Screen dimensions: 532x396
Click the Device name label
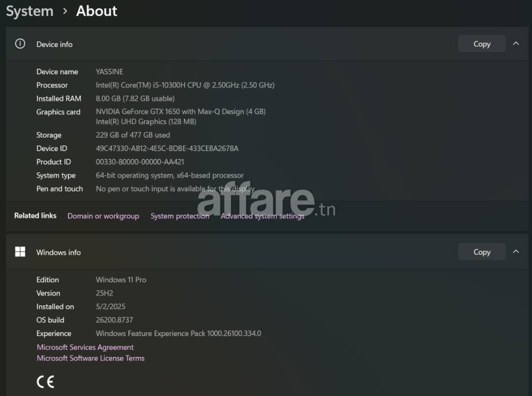[x=57, y=72]
